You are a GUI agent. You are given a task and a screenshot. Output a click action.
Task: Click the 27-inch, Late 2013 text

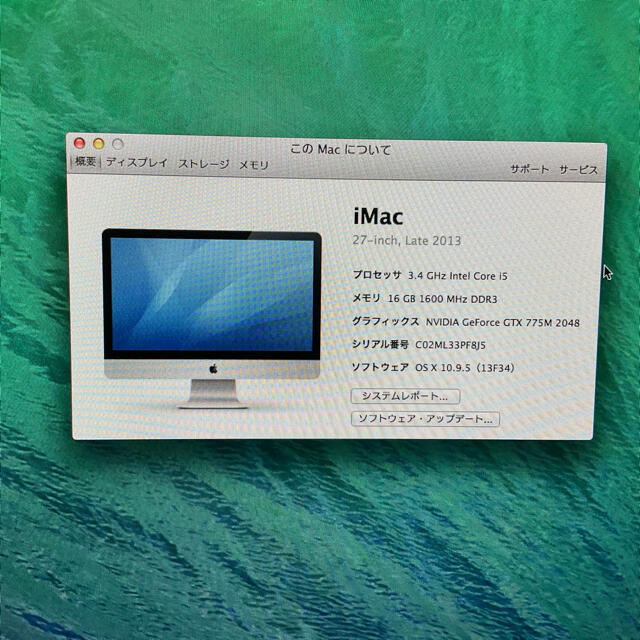(x=407, y=240)
